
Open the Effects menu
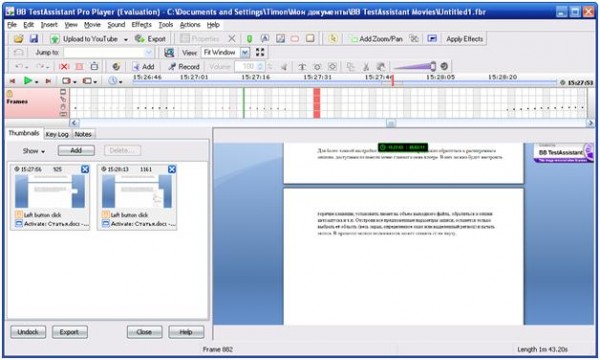(142, 25)
